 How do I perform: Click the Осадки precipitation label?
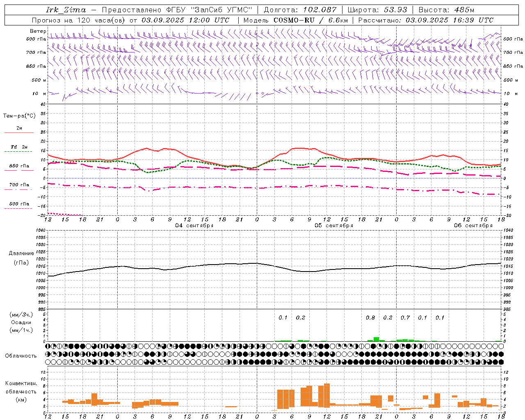point(21,322)
